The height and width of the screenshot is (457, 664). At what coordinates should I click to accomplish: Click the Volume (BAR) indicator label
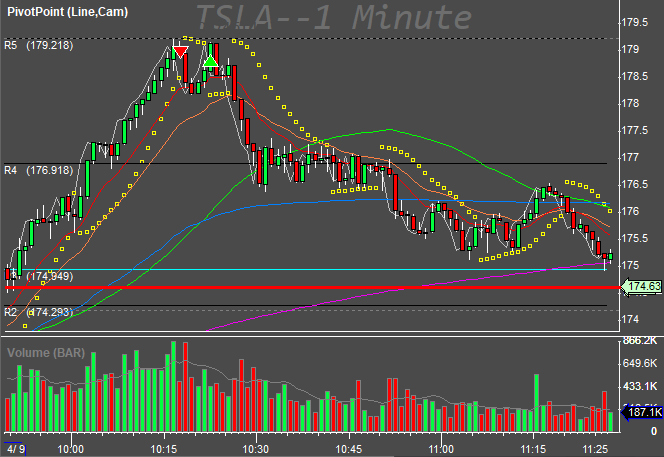46,353
